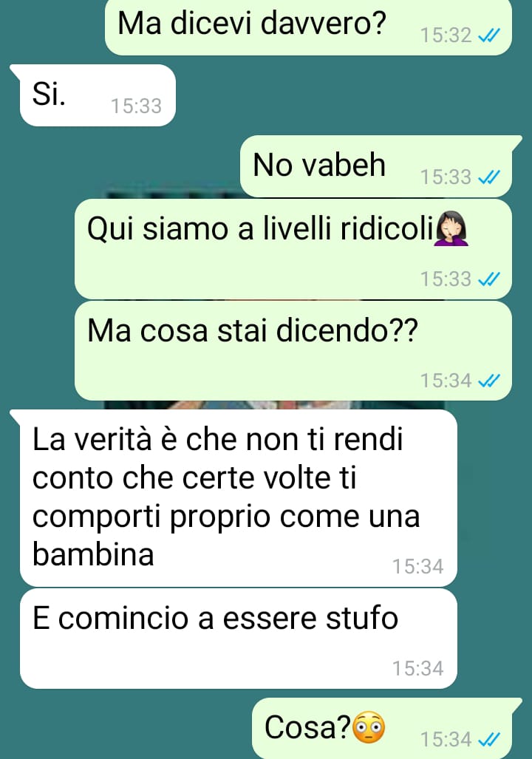Tap the timestamp on "E comincio a essere stufo"
532x759 pixels.
[417, 669]
